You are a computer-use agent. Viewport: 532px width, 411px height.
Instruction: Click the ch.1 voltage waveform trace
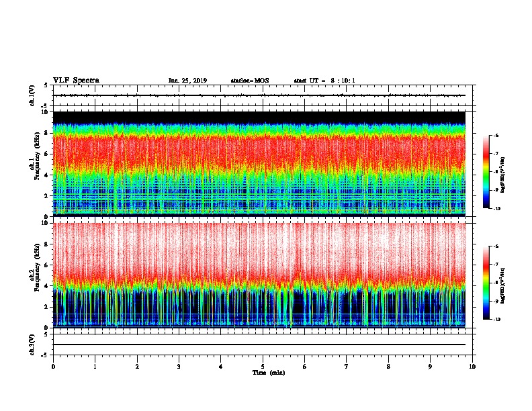click(259, 95)
